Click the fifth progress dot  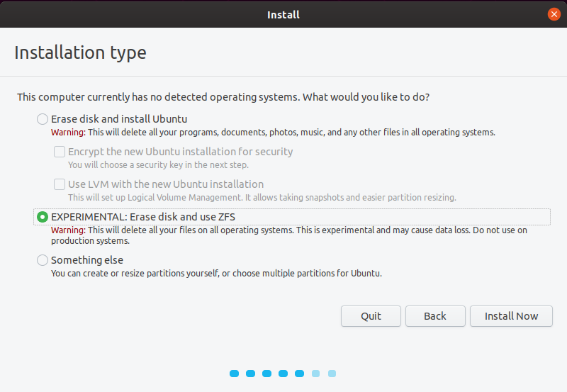click(300, 374)
